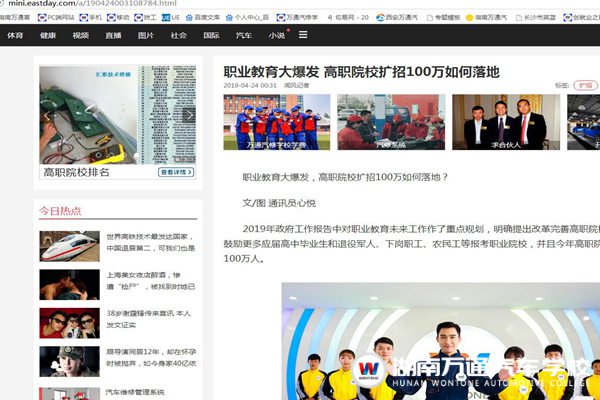The width and height of the screenshot is (600, 400).
Task: Click the 湖南万通汽车学校 article photo
Action: pos(441,341)
